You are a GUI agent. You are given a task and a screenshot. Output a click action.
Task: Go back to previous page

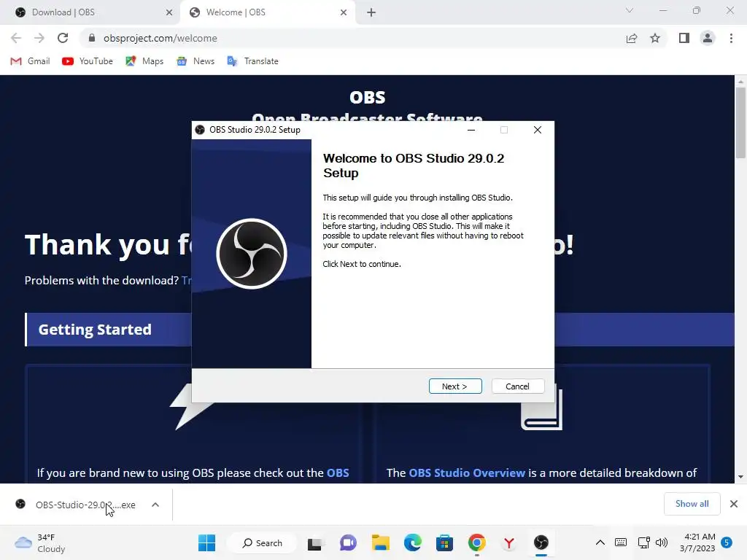click(16, 38)
